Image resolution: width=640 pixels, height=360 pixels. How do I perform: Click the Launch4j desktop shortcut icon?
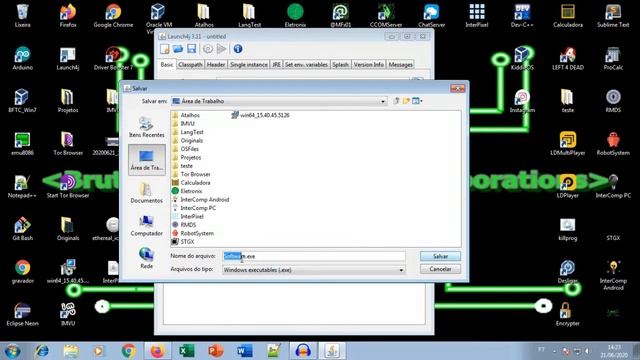coord(68,58)
